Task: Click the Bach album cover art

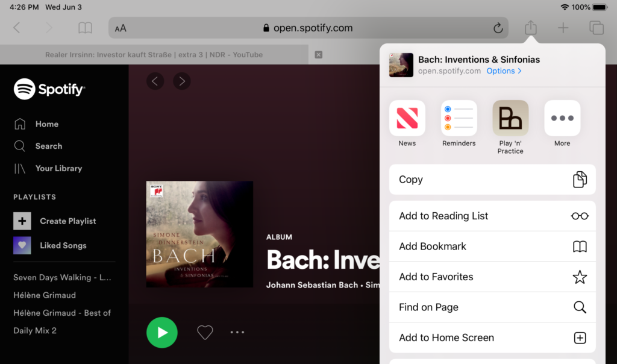Action: (x=199, y=234)
